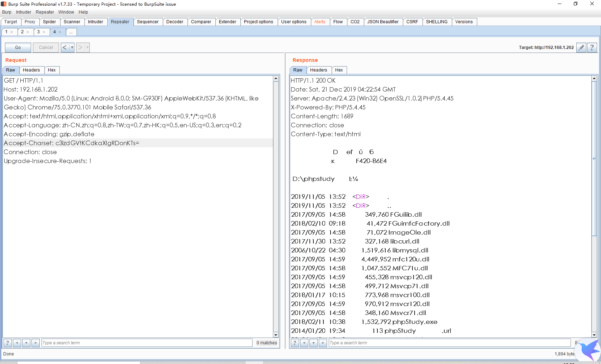This screenshot has height=364, width=601.
Task: Open Repeater help question mark icon
Action: 592,48
